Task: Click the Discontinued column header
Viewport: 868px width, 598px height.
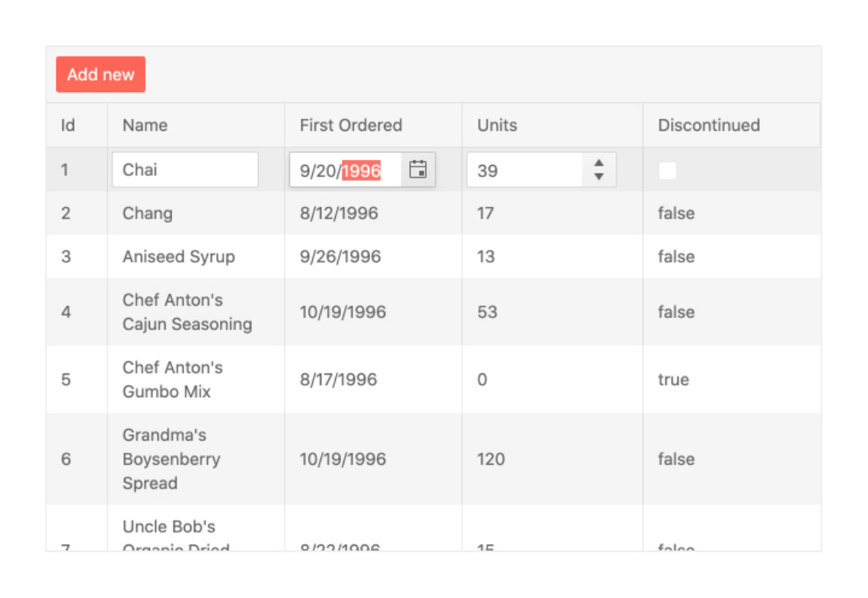Action: (709, 126)
